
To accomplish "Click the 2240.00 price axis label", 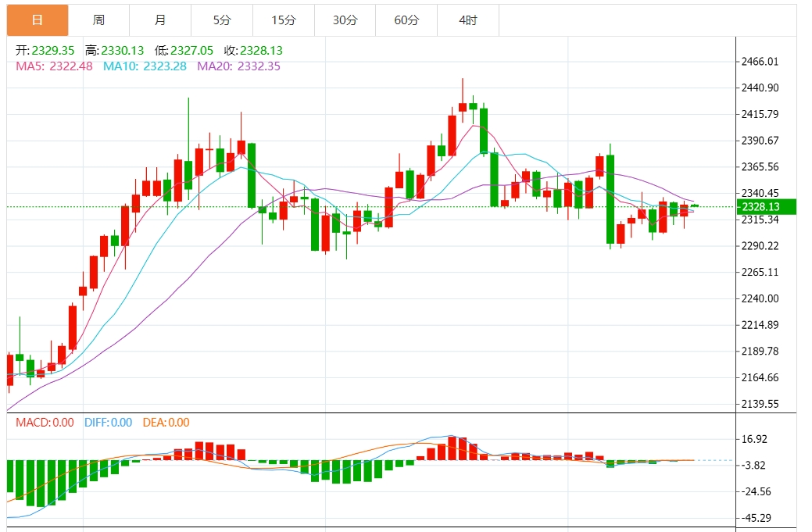I will [x=760, y=298].
